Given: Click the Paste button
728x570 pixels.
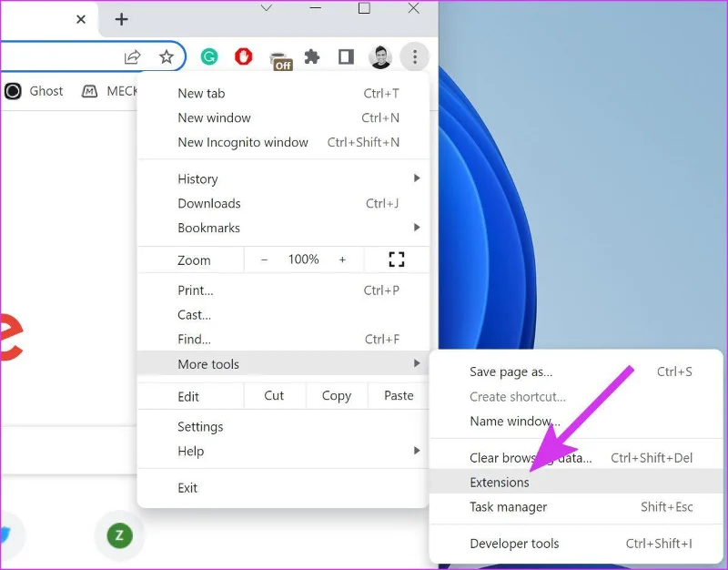Looking at the screenshot, I should point(399,396).
